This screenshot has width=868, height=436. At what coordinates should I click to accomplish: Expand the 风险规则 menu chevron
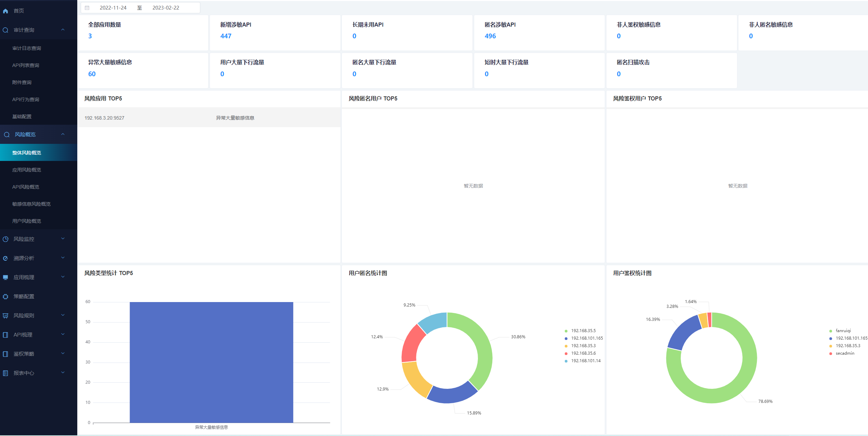coord(63,315)
